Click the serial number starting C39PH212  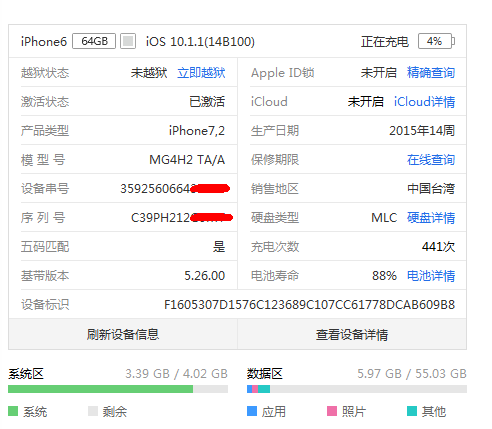(182, 218)
